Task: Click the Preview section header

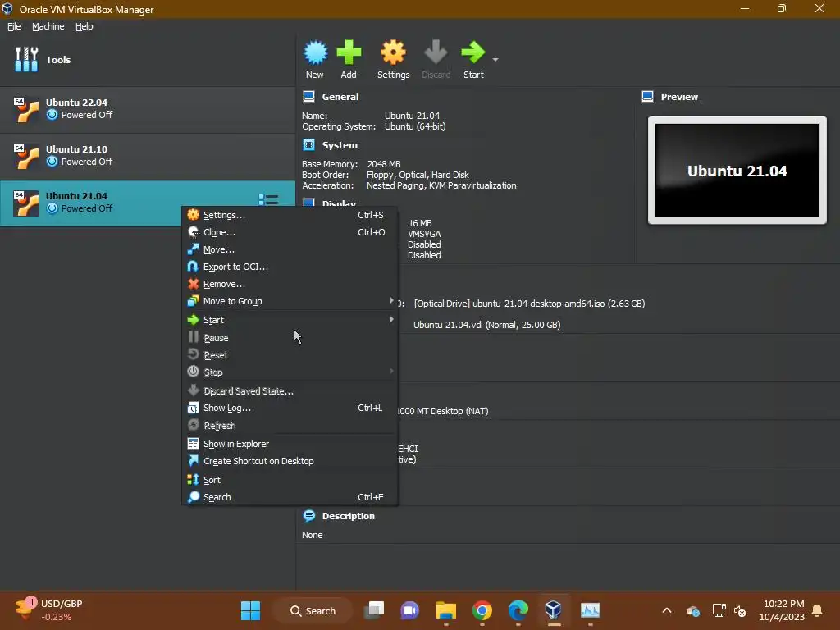Action: pos(679,97)
